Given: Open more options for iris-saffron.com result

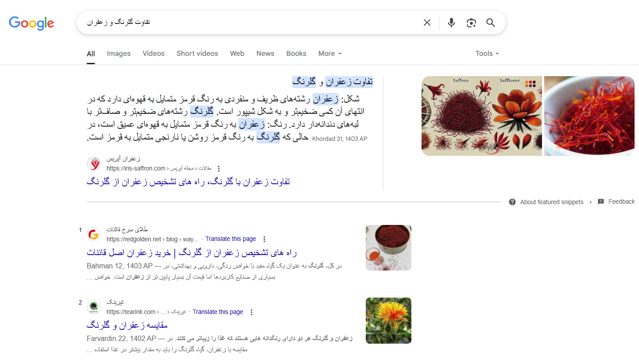Looking at the screenshot, I should [x=218, y=169].
